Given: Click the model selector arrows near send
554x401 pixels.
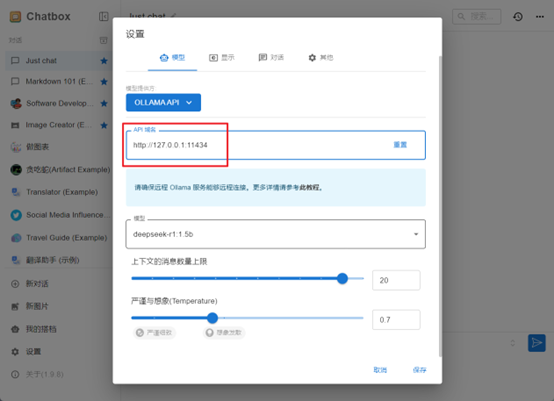Looking at the screenshot, I should click(513, 343).
